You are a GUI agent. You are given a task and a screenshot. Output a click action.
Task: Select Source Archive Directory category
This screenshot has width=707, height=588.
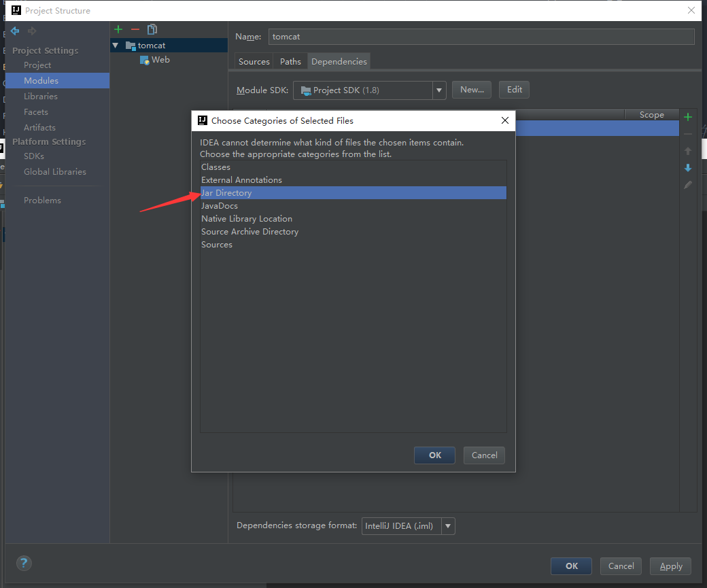click(x=353, y=231)
